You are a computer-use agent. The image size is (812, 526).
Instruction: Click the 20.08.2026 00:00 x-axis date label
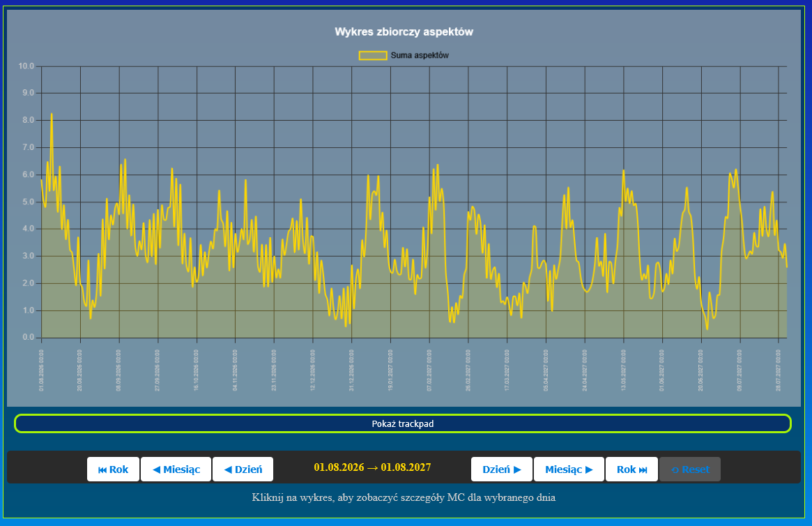pos(80,370)
